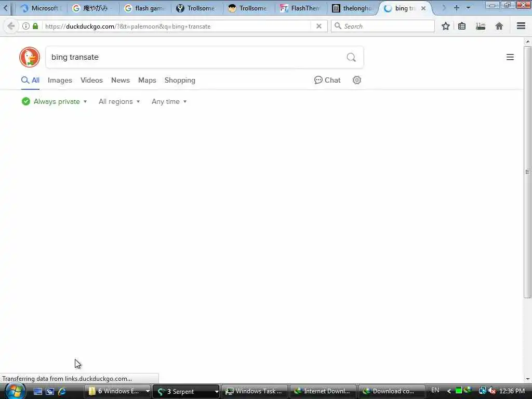The width and height of the screenshot is (532, 399).
Task: Launch Internet Explorer from quick launch
Action: click(x=62, y=391)
